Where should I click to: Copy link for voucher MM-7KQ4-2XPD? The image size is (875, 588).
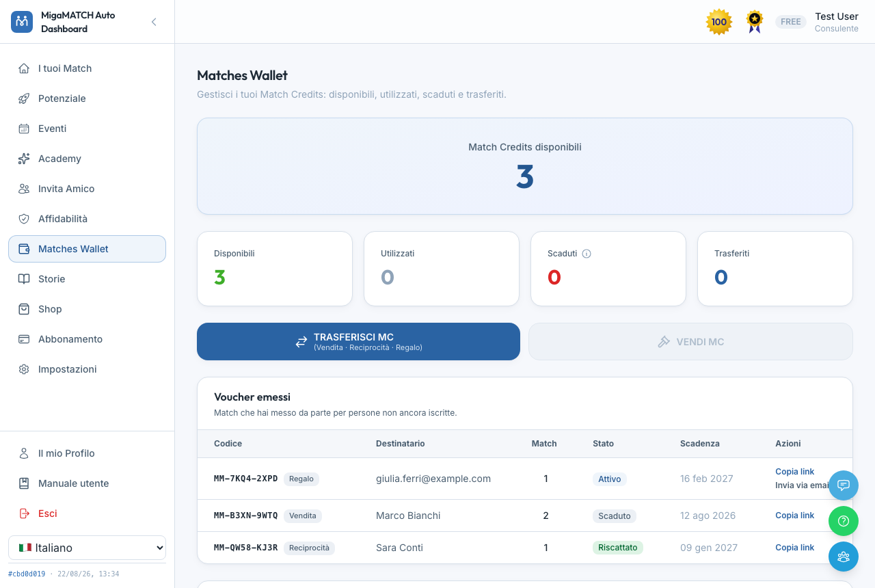click(x=794, y=472)
